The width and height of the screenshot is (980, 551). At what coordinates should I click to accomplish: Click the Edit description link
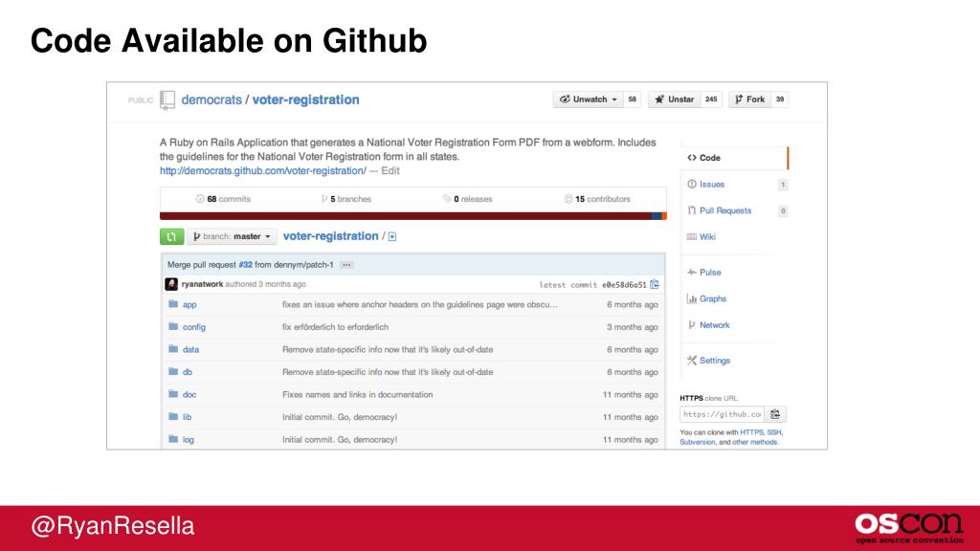390,170
